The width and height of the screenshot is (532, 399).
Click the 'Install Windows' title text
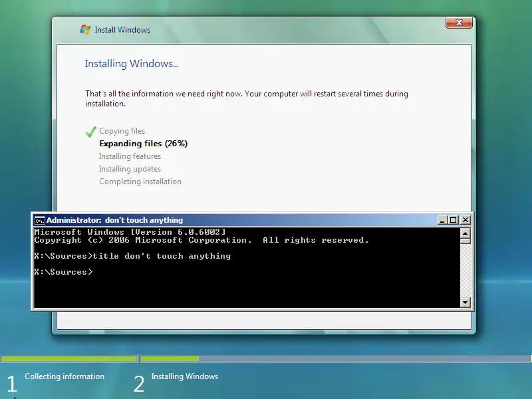click(122, 30)
